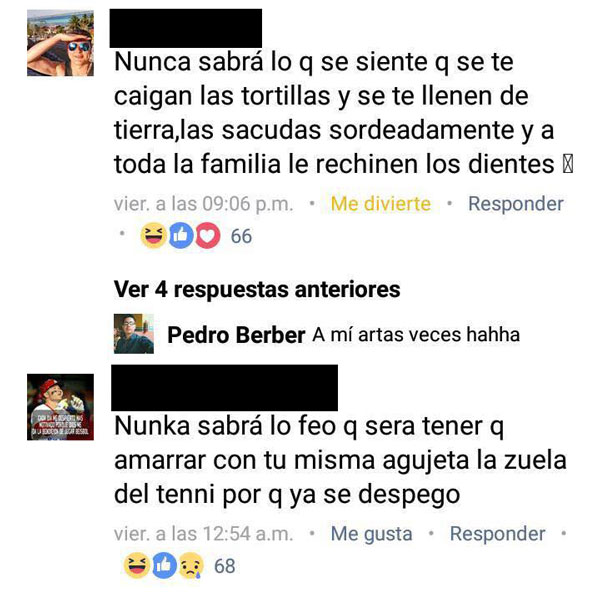
Task: Click the thumbs-up reaction on the tortillas comment
Action: (181, 235)
